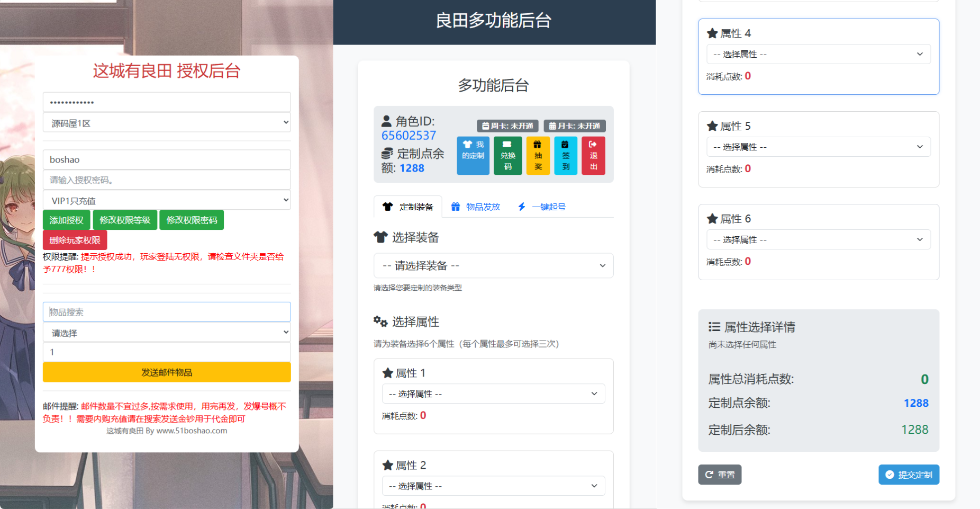
Task: Open 我的定制 shirt icon button
Action: [473, 156]
